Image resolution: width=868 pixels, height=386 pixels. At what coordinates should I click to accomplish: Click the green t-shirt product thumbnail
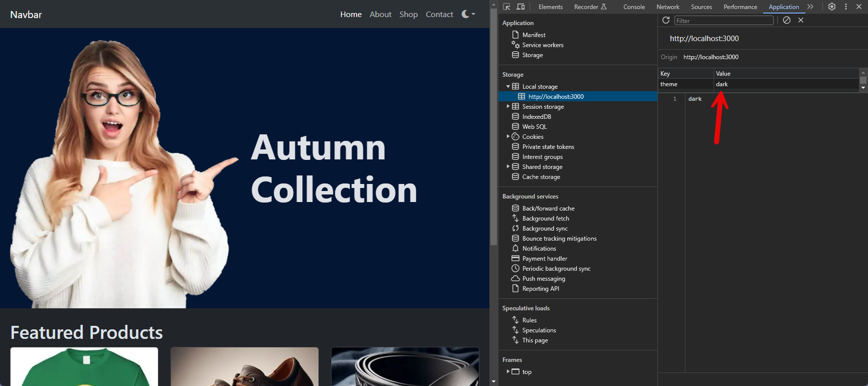click(x=84, y=367)
